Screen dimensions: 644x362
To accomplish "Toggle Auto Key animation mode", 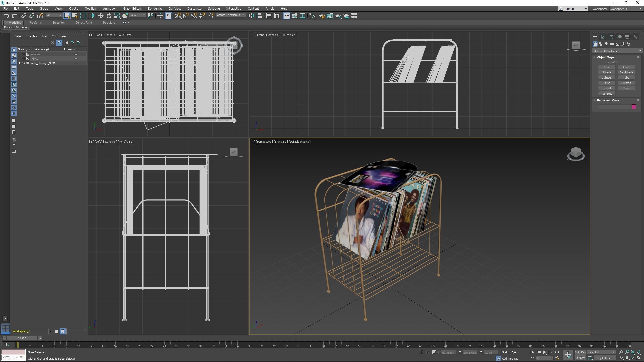I will pyautogui.click(x=580, y=352).
